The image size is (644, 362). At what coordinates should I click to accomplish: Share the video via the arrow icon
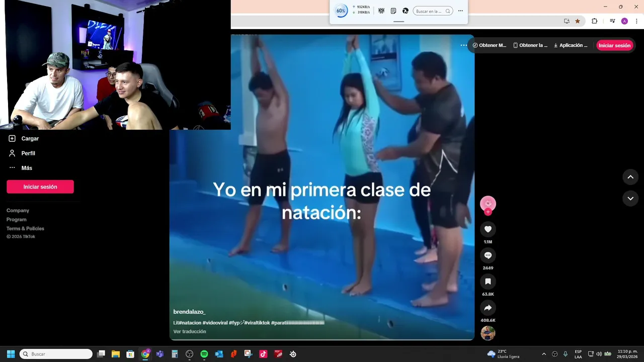488,308
